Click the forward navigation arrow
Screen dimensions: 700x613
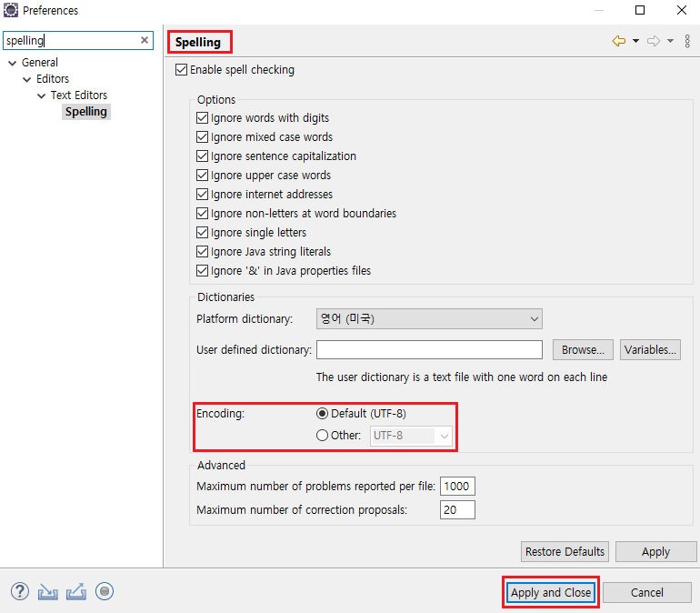(654, 41)
